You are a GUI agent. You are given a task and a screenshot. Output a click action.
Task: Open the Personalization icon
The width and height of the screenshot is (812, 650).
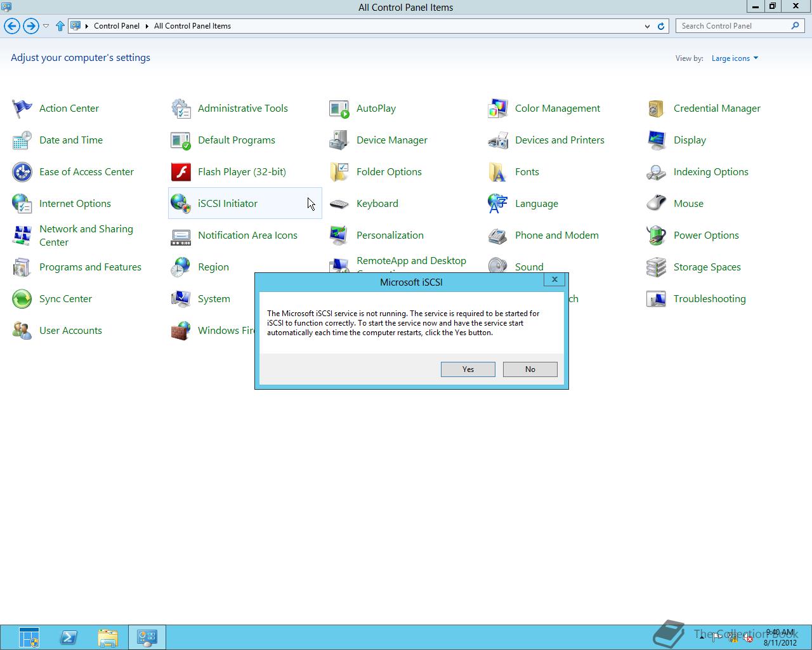pos(339,235)
